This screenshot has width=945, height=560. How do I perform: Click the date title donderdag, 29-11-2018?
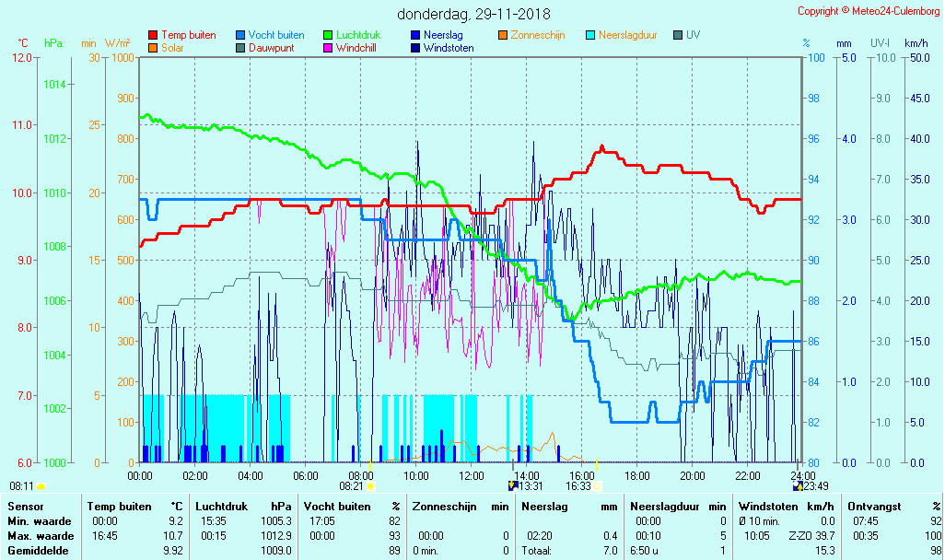[473, 14]
